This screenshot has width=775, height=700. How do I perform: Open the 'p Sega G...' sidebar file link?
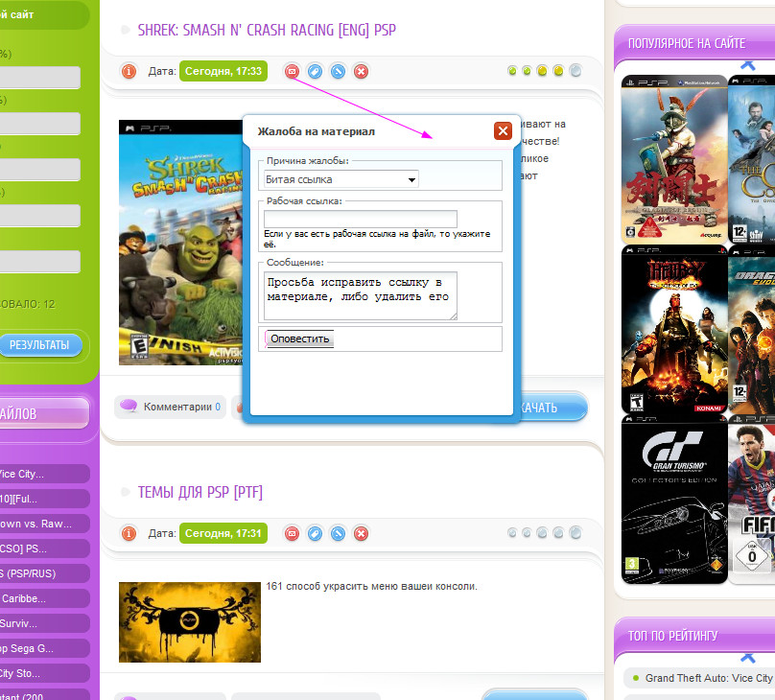coord(43,648)
